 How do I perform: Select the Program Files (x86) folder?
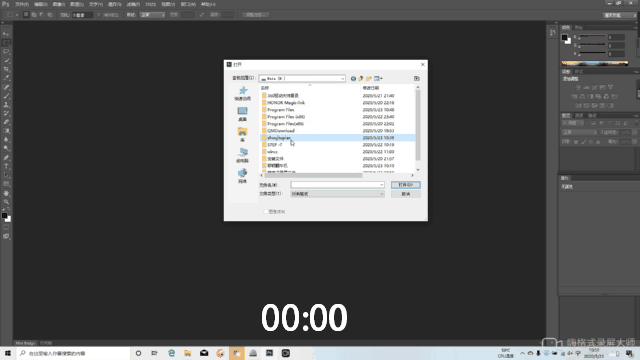(286, 117)
